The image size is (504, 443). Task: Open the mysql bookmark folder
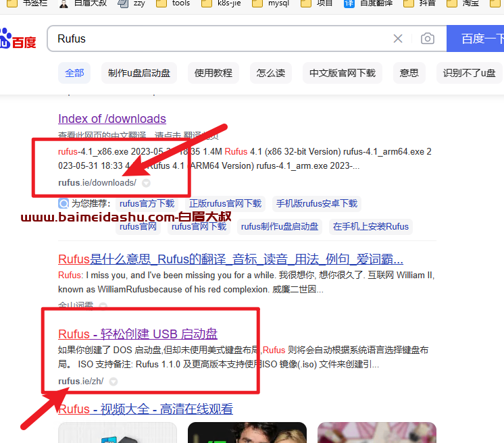click(x=271, y=3)
